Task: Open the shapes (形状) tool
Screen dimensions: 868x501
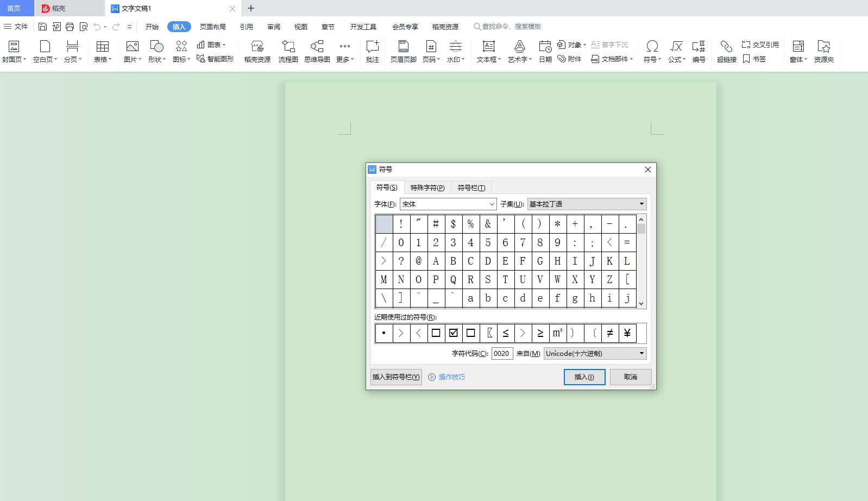Action: pos(157,52)
